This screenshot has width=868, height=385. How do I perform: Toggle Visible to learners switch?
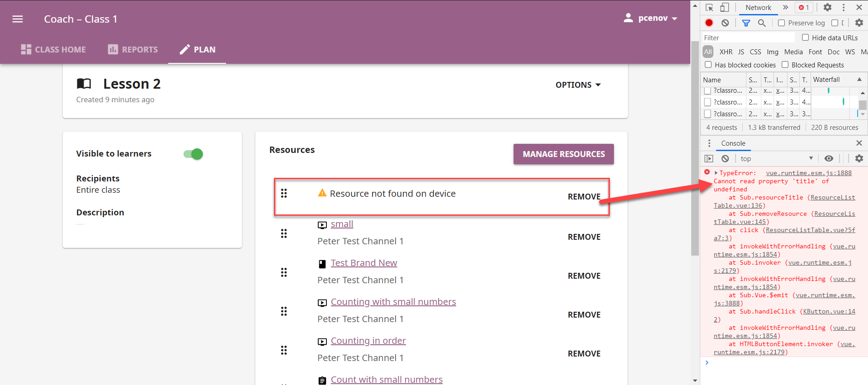(x=193, y=154)
